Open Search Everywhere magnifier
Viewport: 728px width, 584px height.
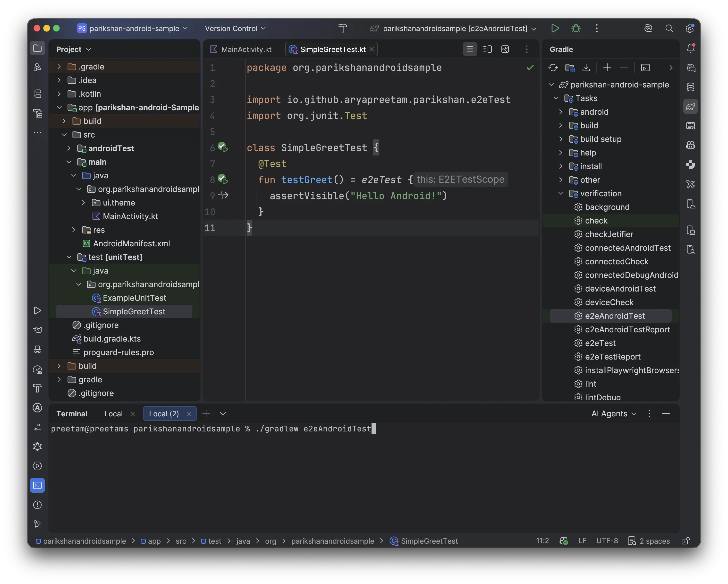point(669,28)
